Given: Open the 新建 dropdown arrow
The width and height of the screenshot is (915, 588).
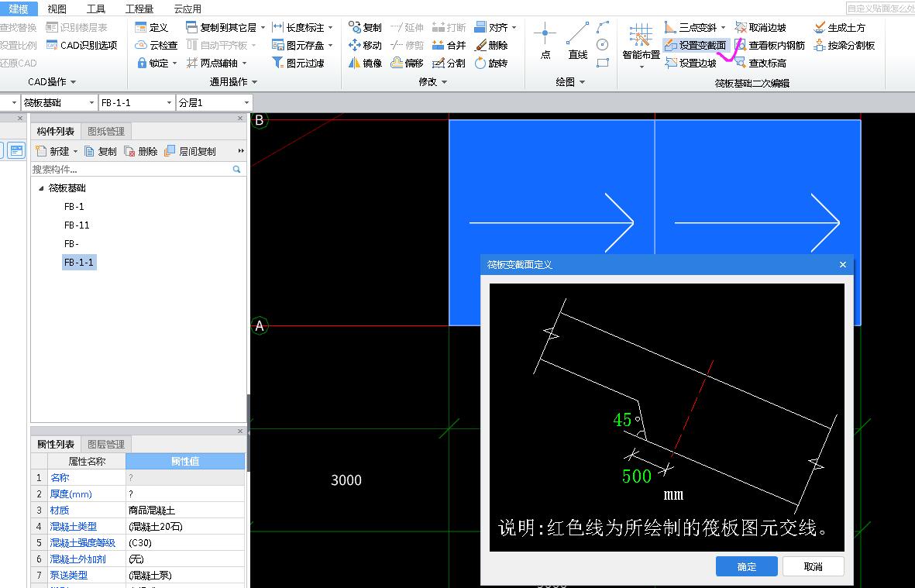Looking at the screenshot, I should tap(75, 152).
